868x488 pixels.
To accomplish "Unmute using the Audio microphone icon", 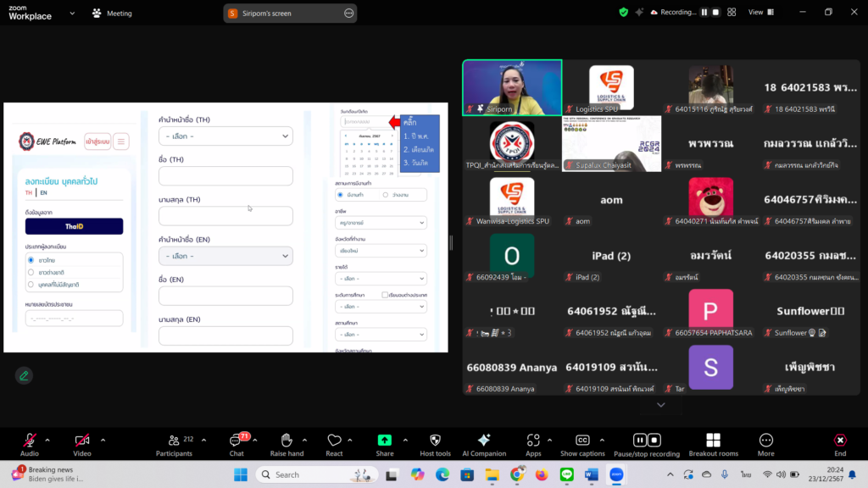I will click(30, 441).
